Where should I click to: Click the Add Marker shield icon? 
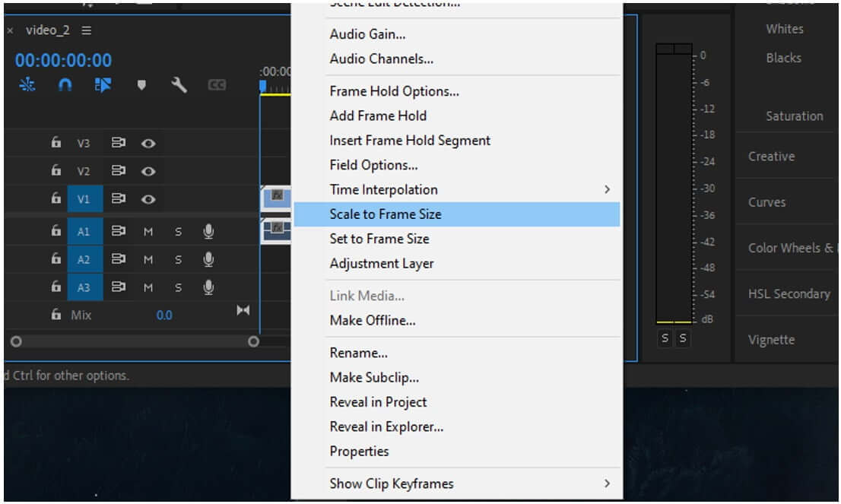coord(141,84)
